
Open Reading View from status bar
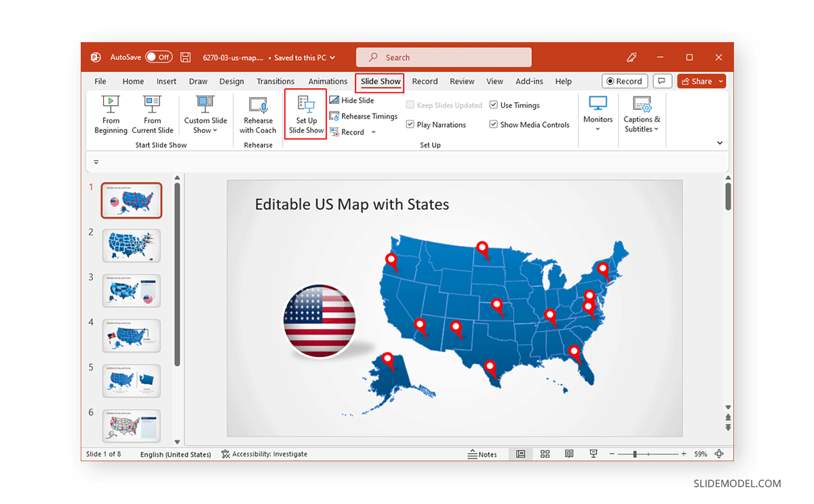coord(568,454)
